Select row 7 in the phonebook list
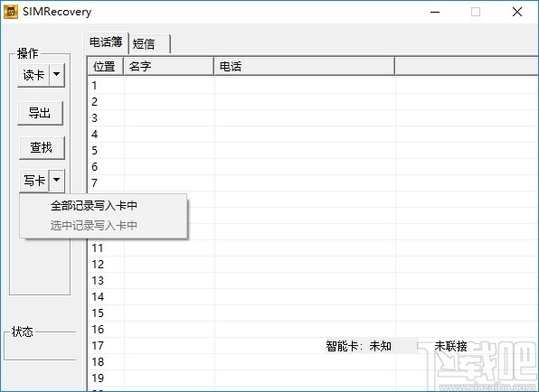539x392 pixels. point(313,183)
